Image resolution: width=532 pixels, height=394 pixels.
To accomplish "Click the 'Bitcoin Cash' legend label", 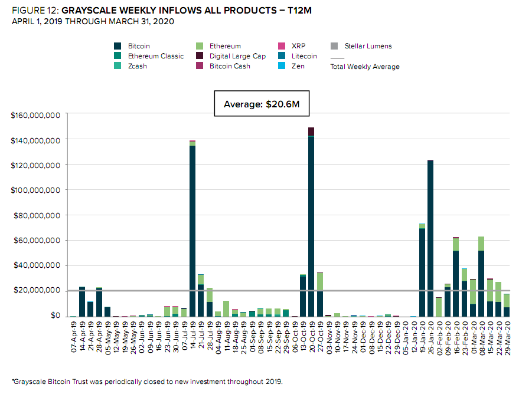I will [x=230, y=66].
